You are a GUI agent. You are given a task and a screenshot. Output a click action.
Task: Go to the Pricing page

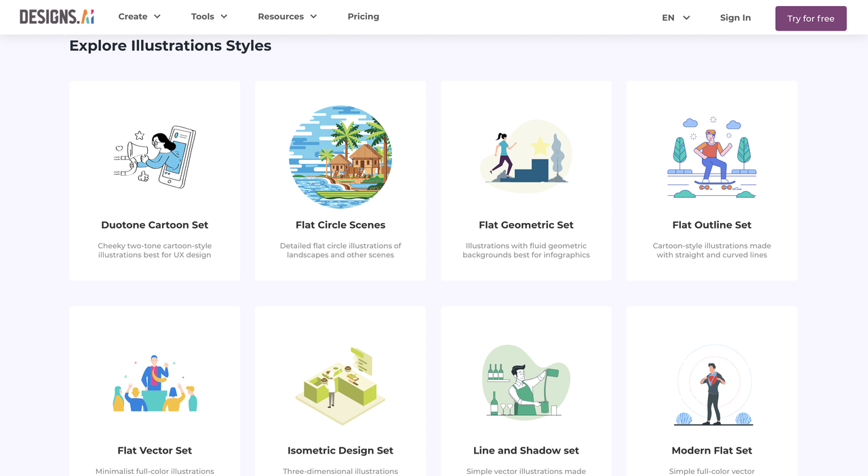point(363,16)
